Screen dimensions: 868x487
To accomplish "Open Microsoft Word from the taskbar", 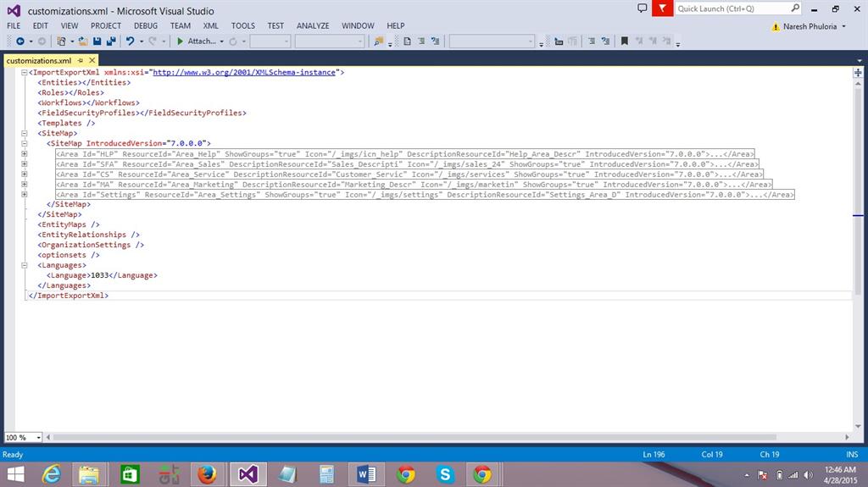I will (x=366, y=474).
